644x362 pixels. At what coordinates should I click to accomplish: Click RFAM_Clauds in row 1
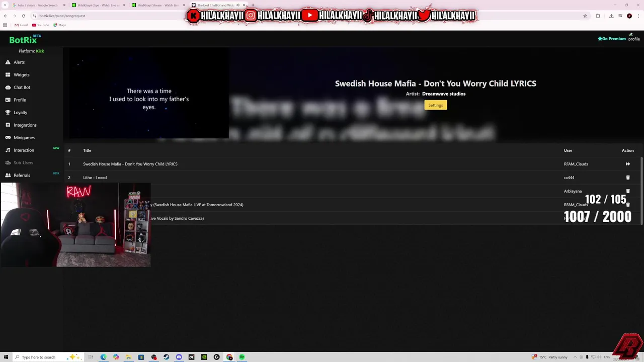tap(576, 164)
